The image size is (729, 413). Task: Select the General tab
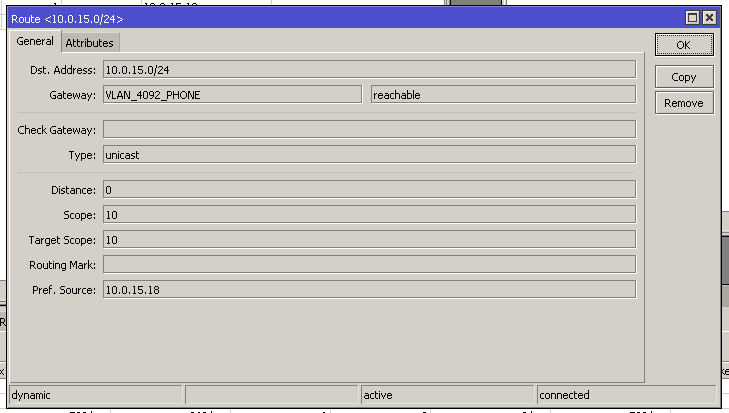pos(35,41)
